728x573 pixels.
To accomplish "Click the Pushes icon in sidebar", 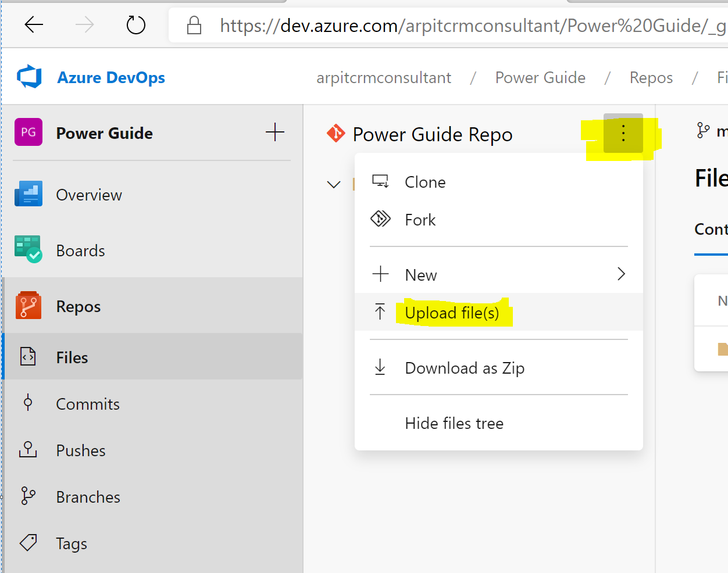I will (x=28, y=449).
